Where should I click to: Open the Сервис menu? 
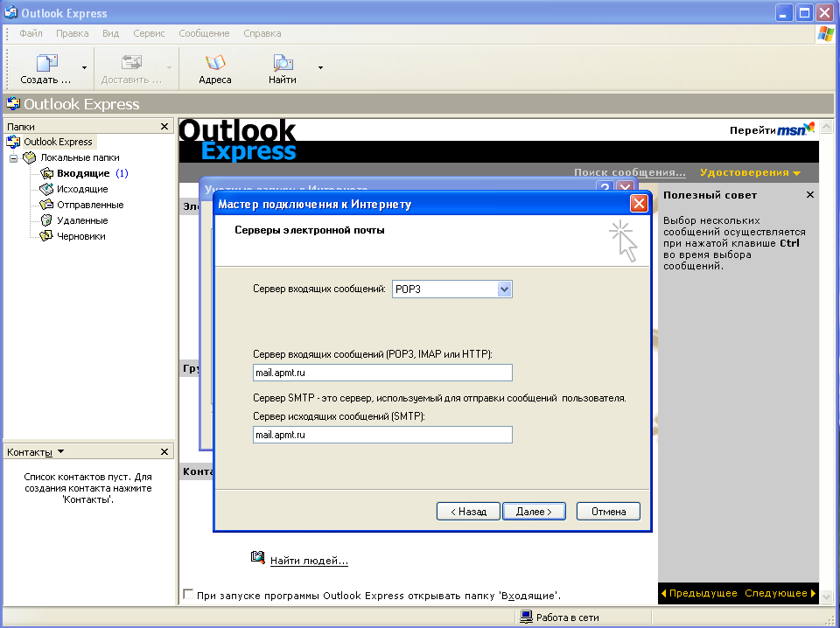coord(149,33)
